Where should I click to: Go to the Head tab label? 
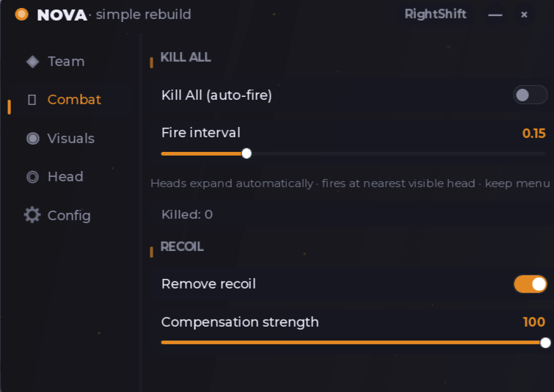65,177
